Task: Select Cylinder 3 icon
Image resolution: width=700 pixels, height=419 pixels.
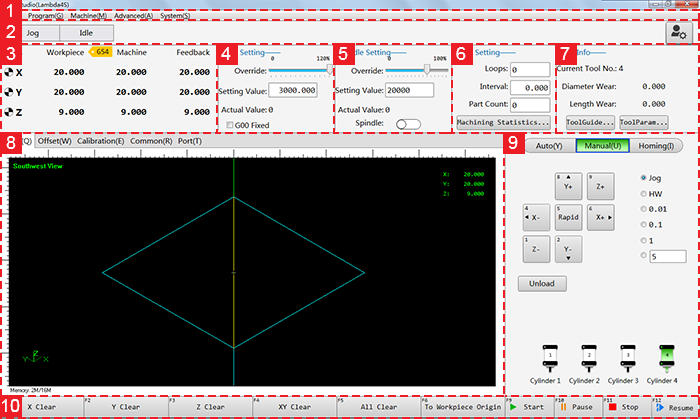Action: tap(628, 358)
